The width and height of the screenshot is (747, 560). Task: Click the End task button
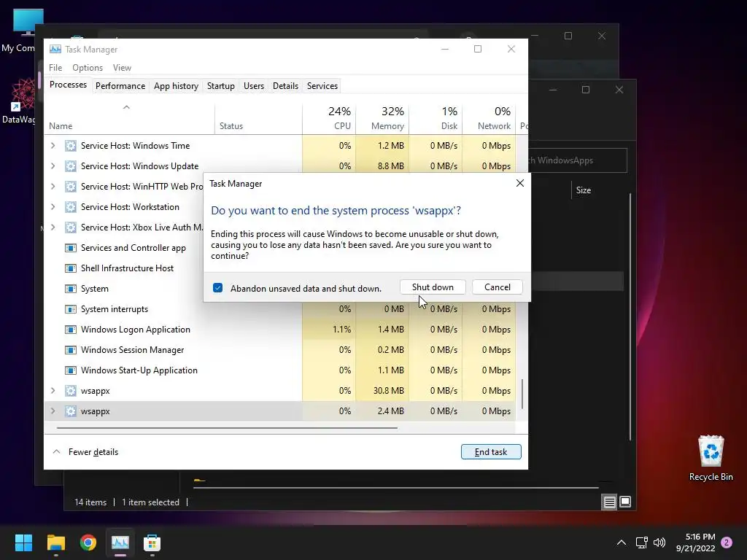coord(491,452)
